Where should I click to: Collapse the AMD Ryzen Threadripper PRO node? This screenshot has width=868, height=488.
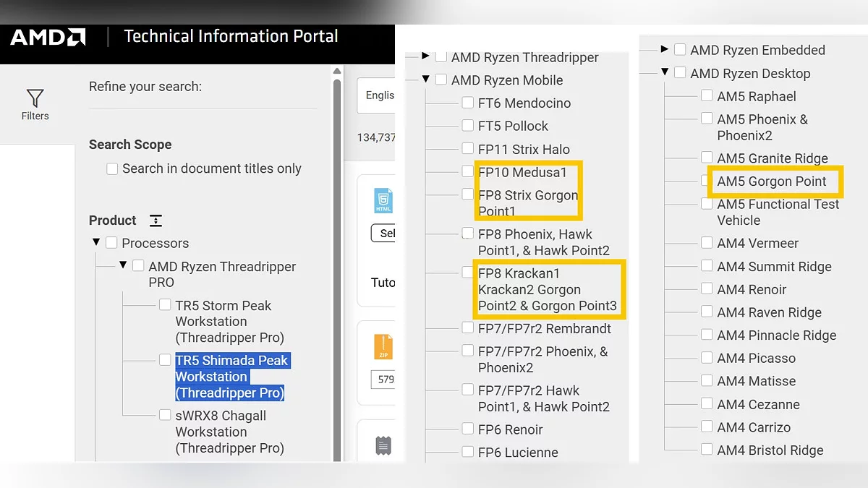[123, 265]
